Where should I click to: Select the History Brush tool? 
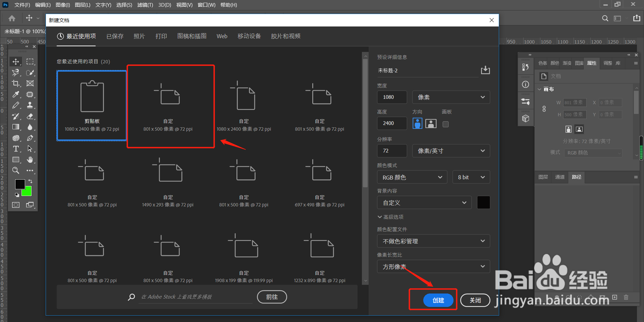(x=16, y=116)
